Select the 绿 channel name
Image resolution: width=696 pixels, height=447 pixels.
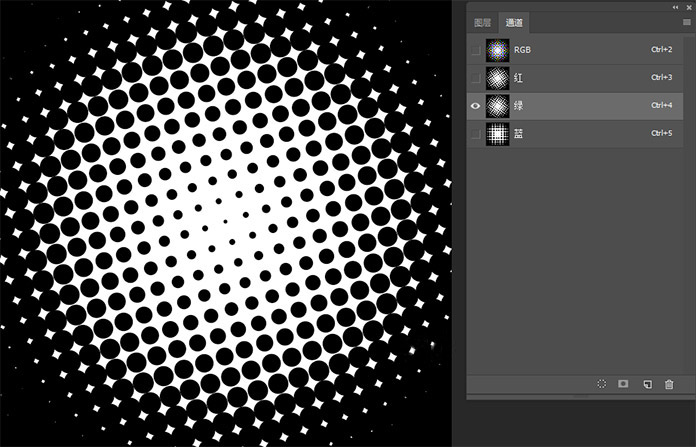[518, 106]
